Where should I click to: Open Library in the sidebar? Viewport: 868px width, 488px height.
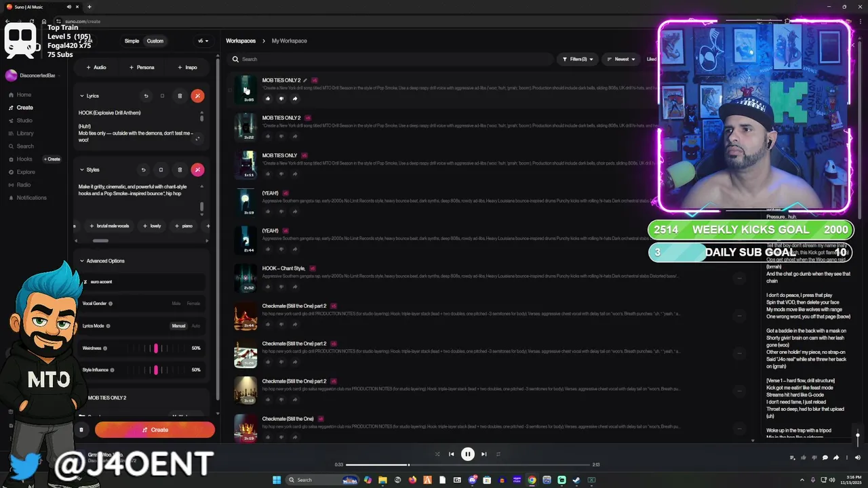21,134
